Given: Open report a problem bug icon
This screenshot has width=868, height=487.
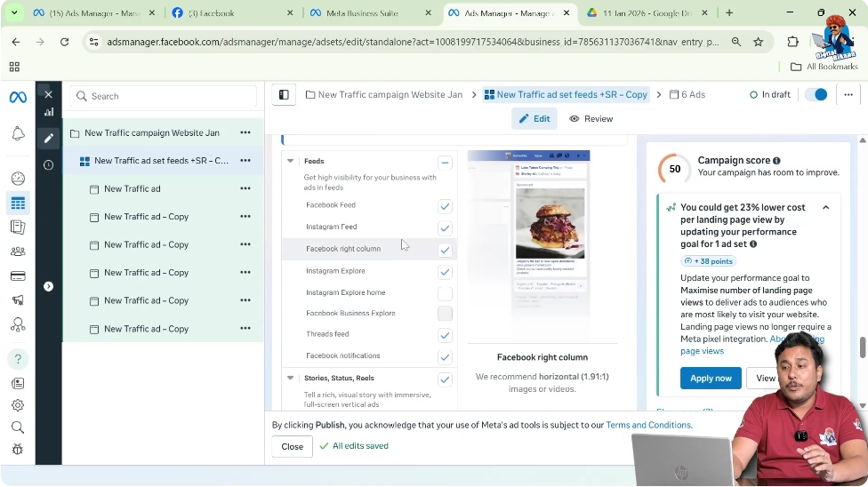Looking at the screenshot, I should tap(18, 449).
